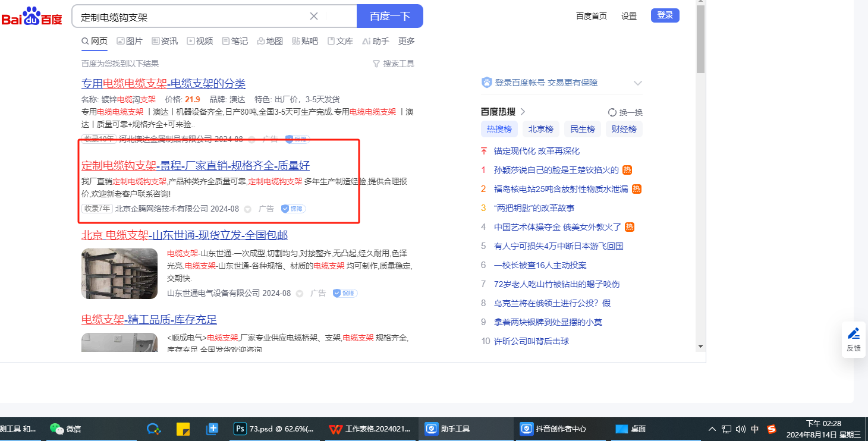The image size is (868, 441).
Task: Click the 百度一下 search button
Action: click(x=389, y=16)
